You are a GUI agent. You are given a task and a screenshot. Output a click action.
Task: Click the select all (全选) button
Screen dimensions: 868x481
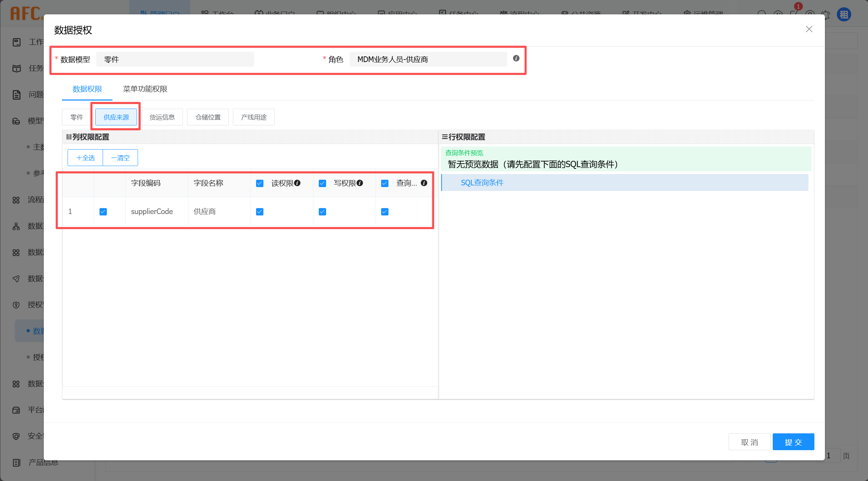[85, 158]
